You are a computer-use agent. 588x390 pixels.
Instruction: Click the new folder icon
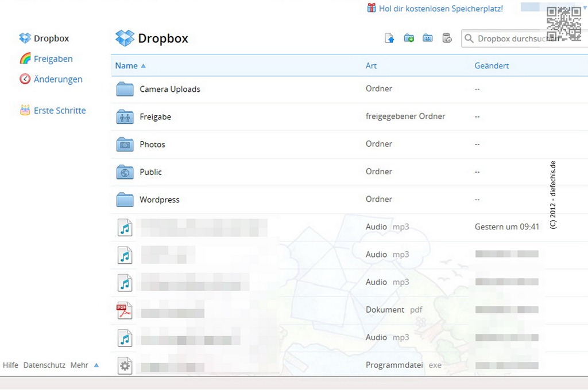[x=409, y=38]
